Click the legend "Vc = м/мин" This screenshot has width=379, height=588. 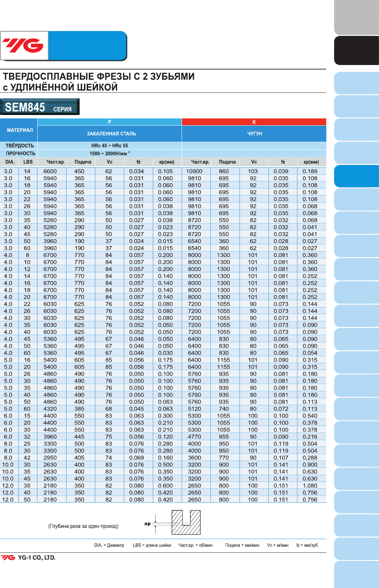click(278, 545)
